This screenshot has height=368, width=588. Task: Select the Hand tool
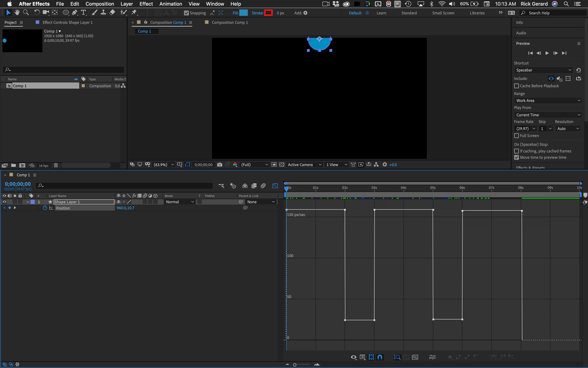[x=17, y=12]
